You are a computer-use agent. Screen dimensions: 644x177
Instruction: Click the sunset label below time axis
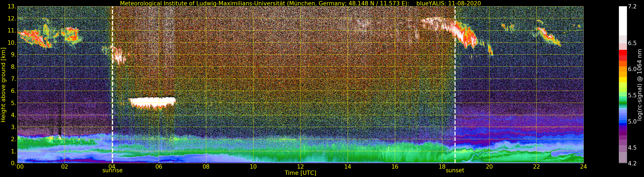455,171
